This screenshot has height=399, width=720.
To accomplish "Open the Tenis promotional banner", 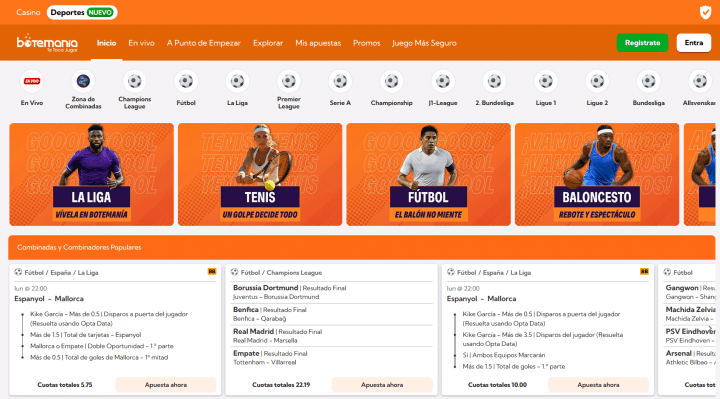I will coord(260,174).
